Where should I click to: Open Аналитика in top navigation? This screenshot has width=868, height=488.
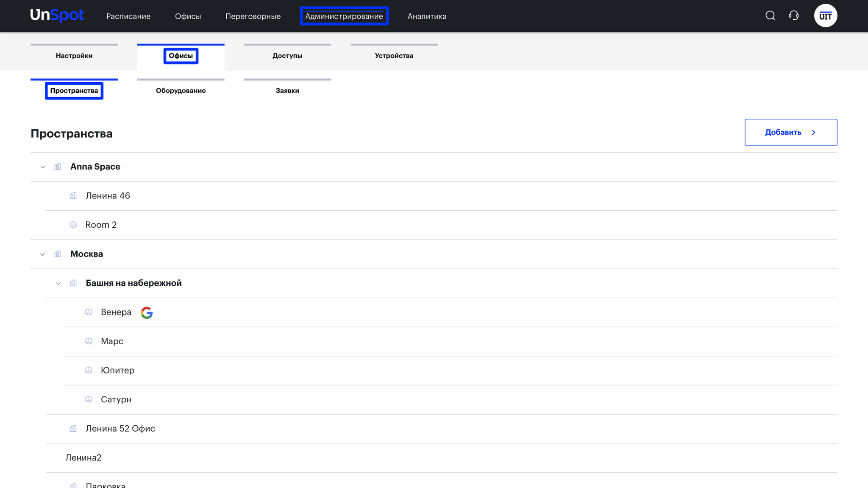pyautogui.click(x=427, y=16)
